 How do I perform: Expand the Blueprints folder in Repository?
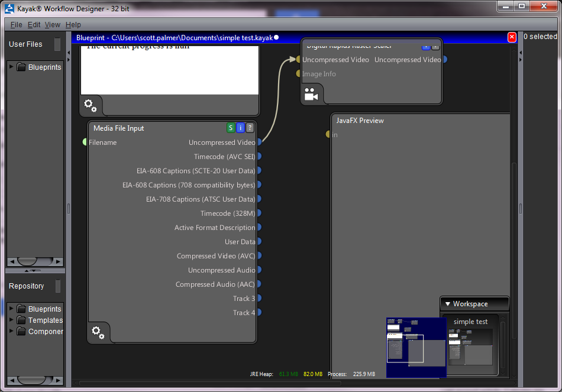click(x=11, y=309)
